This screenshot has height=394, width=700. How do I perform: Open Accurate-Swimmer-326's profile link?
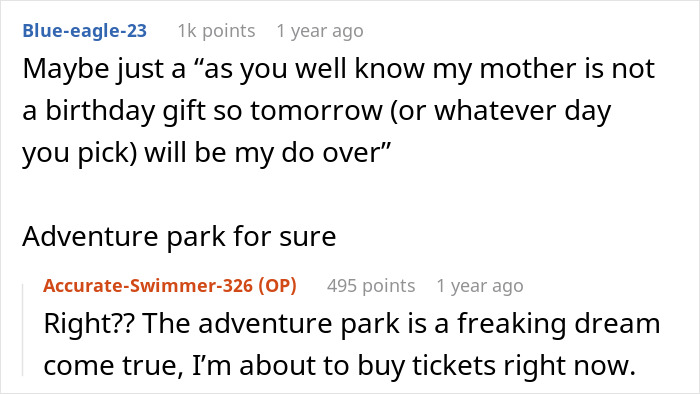pyautogui.click(x=149, y=286)
